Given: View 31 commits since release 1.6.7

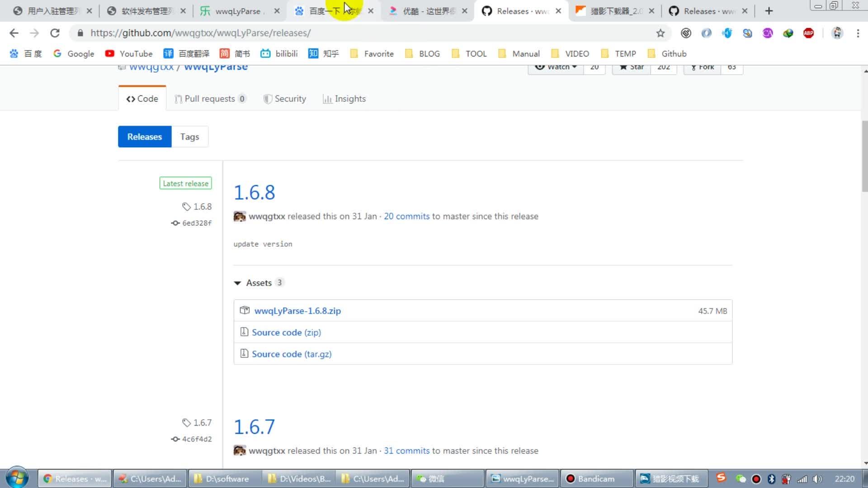Looking at the screenshot, I should pos(406,450).
